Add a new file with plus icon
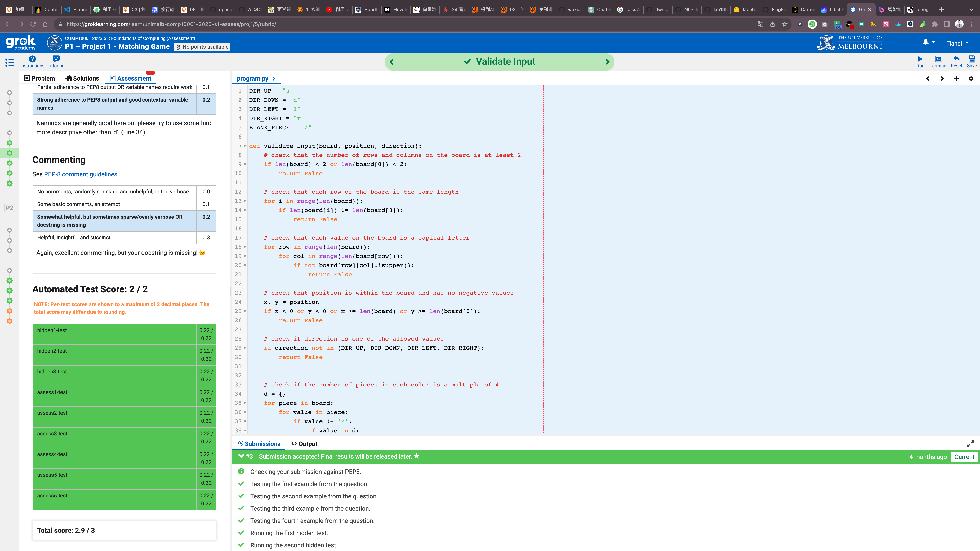980x551 pixels. click(x=956, y=78)
